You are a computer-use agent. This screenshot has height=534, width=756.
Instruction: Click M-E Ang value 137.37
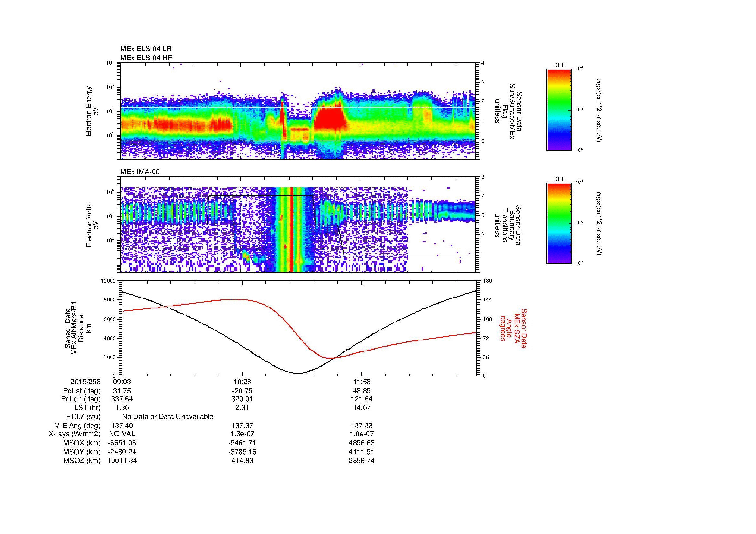[242, 426]
